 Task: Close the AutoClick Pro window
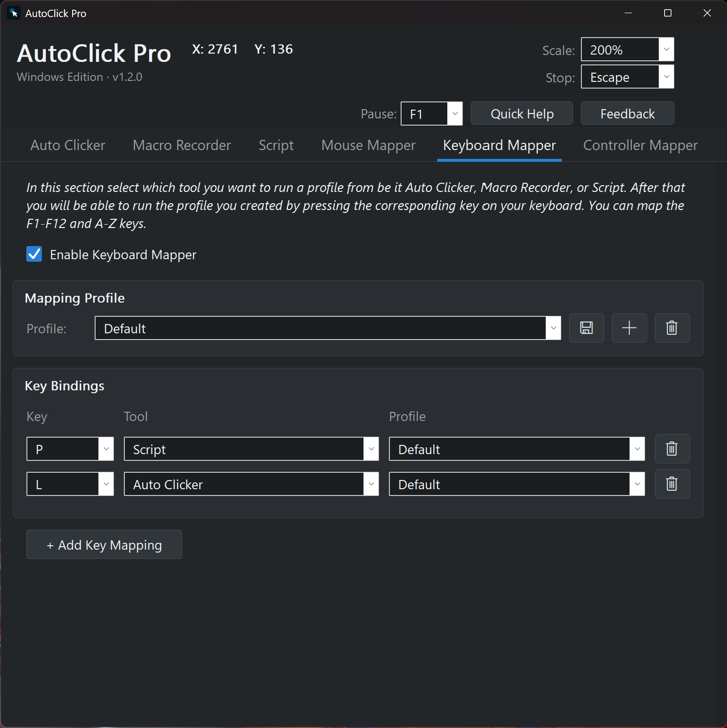pos(707,13)
